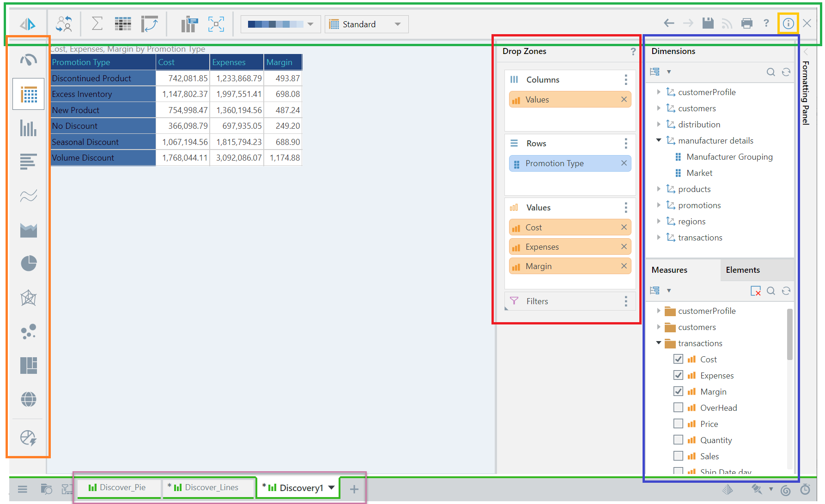The height and width of the screenshot is (504, 825).
Task: Check the Sales measure checkbox
Action: (x=678, y=456)
